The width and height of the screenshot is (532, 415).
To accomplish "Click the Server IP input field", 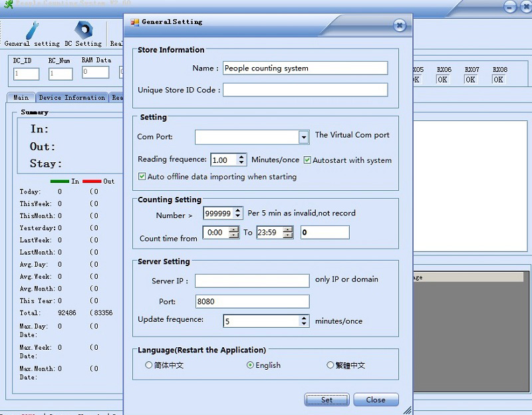I will (x=252, y=281).
